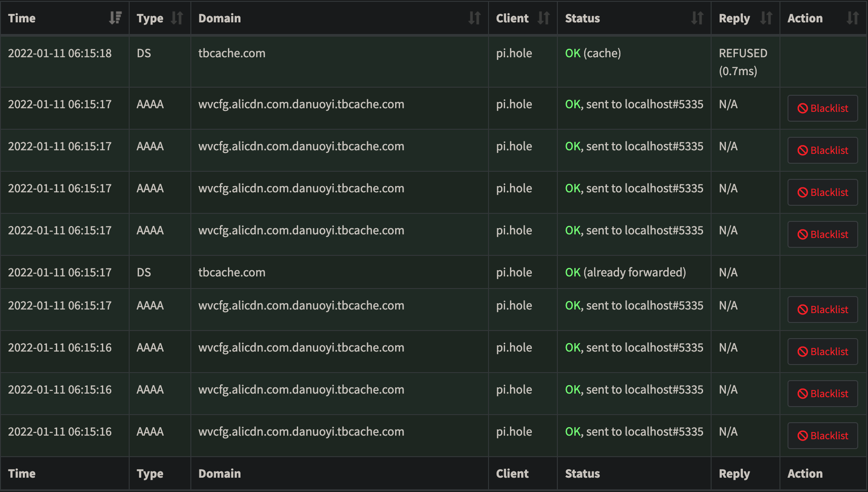Click the ban icon inside the first Blacklist button
868x492 pixels.
coord(802,108)
